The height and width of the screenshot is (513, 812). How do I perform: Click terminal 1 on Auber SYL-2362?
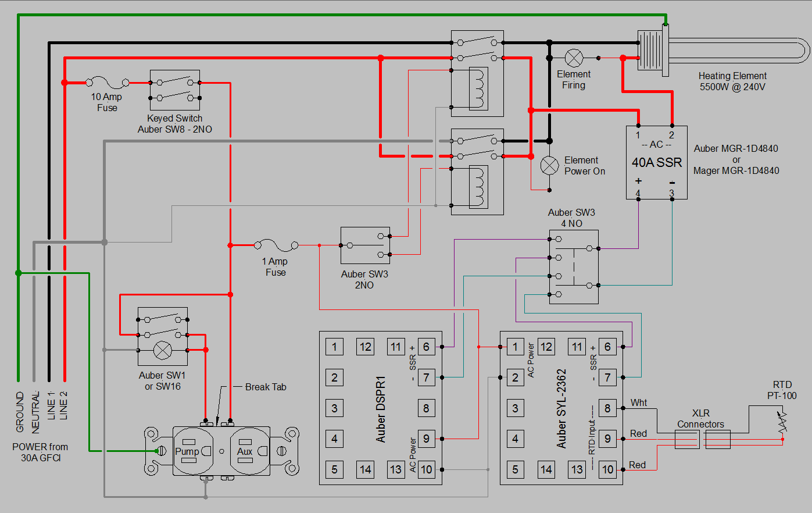click(515, 347)
